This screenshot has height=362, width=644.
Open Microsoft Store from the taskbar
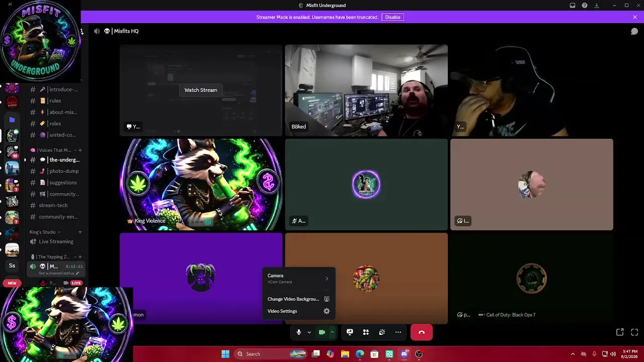tap(374, 354)
